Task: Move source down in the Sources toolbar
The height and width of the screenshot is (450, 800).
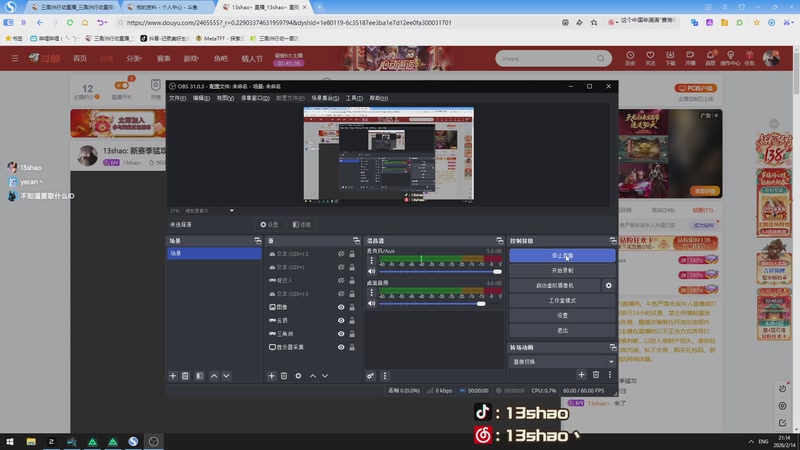Action: 325,376
